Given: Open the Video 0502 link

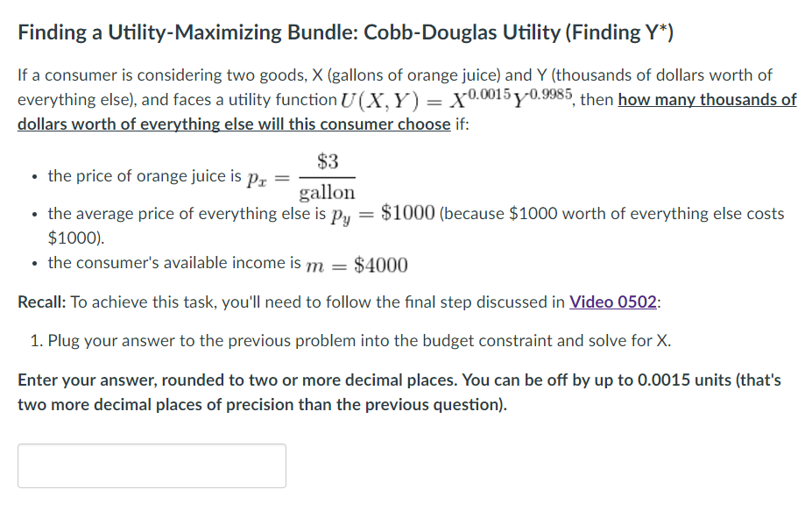Looking at the screenshot, I should [x=612, y=302].
